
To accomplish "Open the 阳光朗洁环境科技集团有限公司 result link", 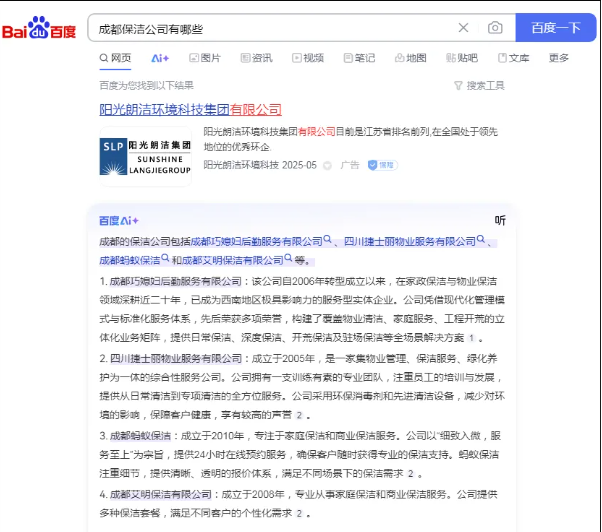I will [190, 109].
